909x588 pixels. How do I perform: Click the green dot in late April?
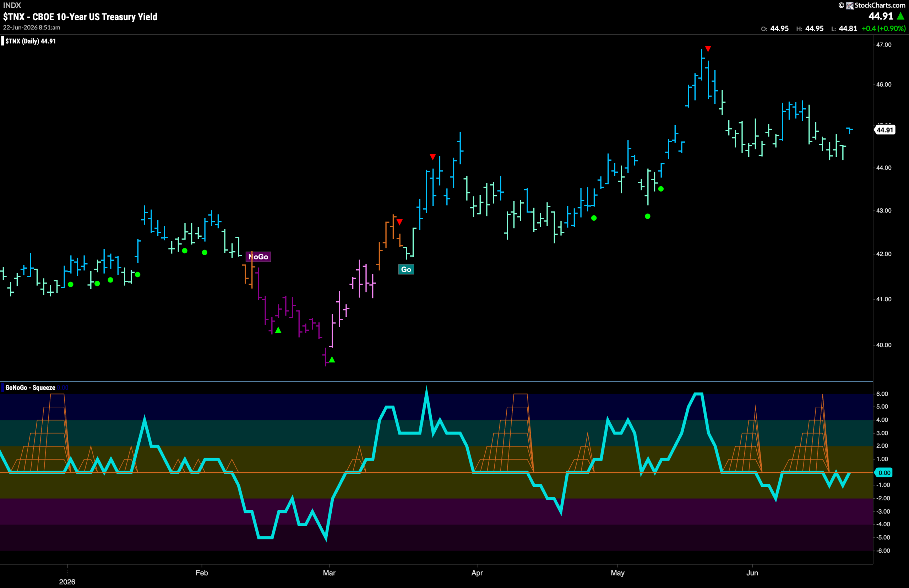coord(594,218)
